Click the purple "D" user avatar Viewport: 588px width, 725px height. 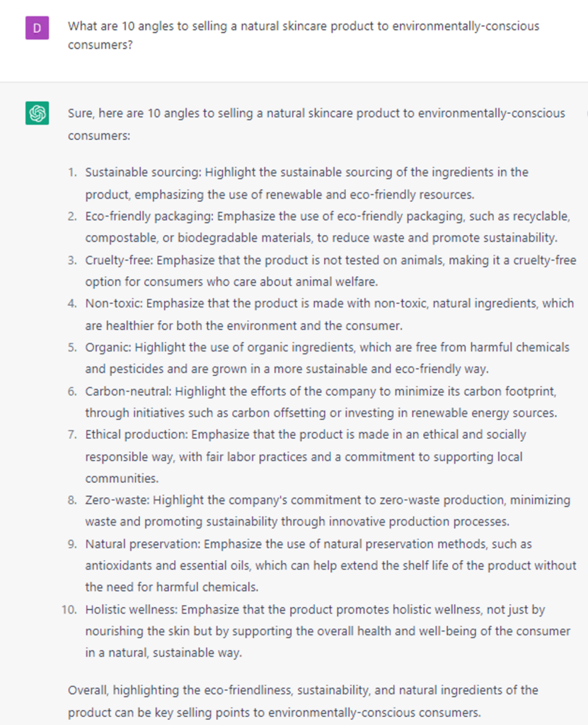37,28
